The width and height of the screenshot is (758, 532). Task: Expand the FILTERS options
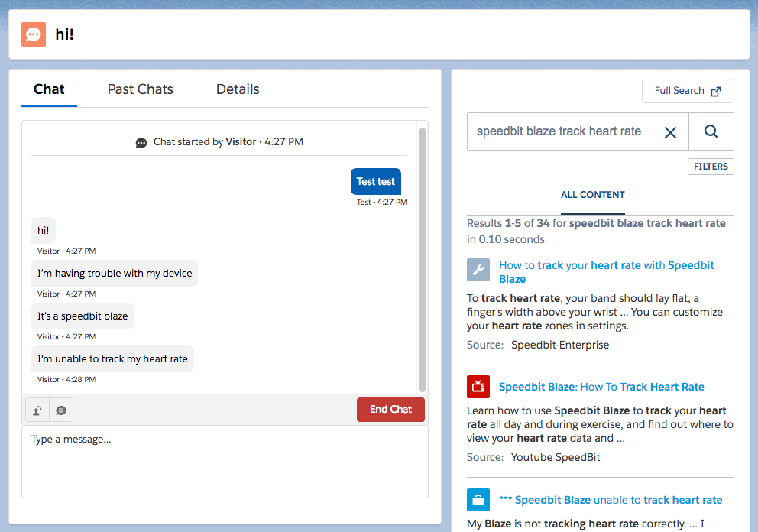[711, 167]
